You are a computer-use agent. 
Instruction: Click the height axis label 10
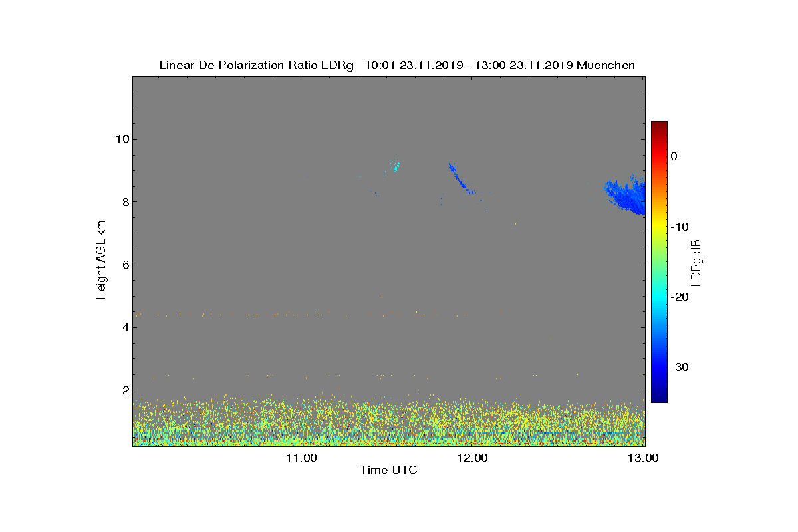coord(122,139)
